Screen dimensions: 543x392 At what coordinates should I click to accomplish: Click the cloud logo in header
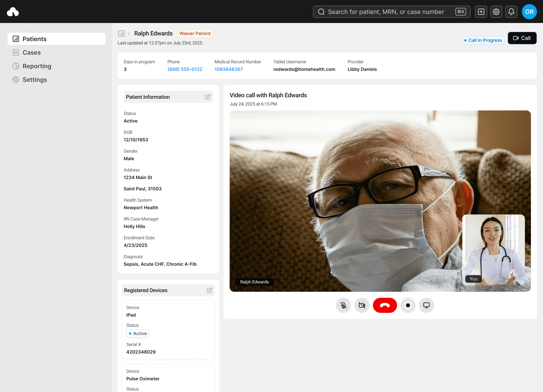(13, 12)
